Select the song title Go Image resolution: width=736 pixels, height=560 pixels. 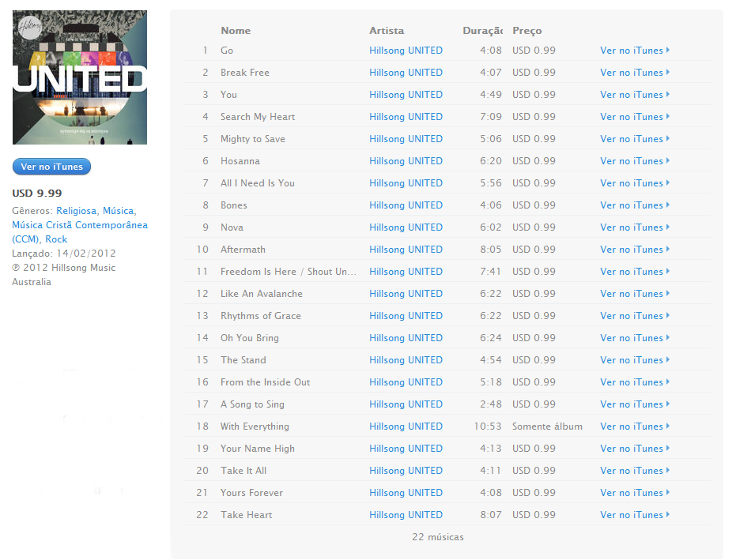(227, 51)
